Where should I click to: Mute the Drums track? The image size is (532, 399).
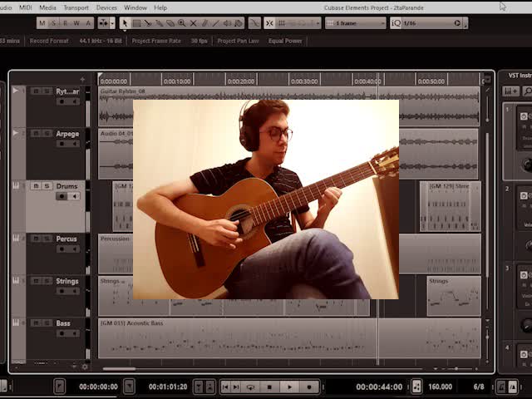point(36,186)
